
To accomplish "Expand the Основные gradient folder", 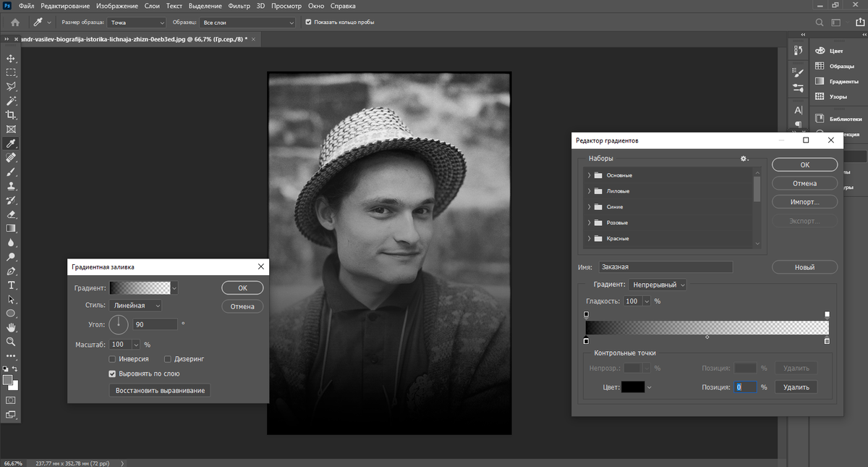I will coord(590,175).
